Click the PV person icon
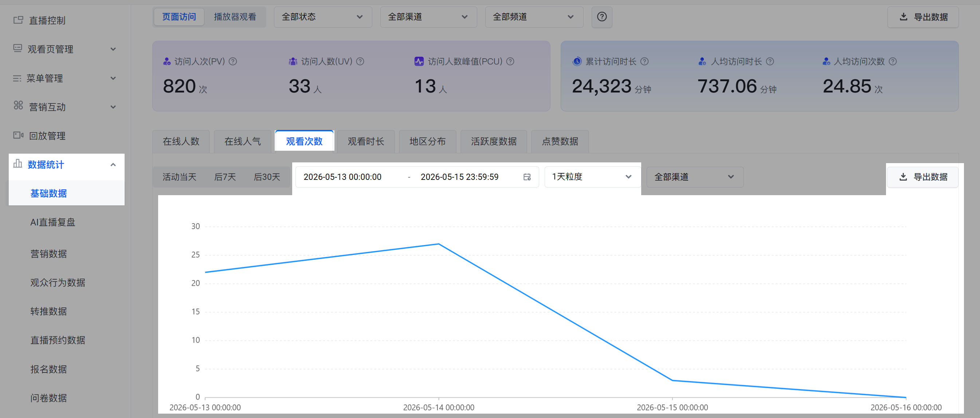This screenshot has width=980, height=418. pyautogui.click(x=166, y=61)
